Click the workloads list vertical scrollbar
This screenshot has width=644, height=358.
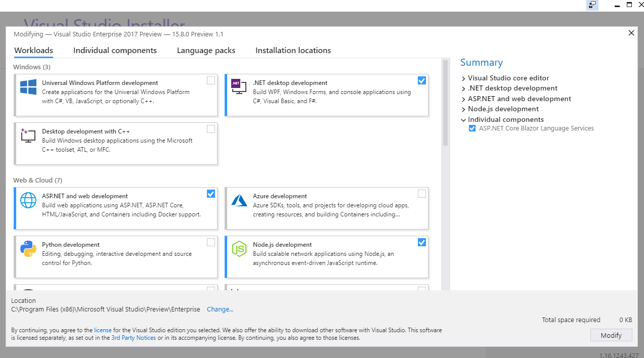tap(445, 103)
